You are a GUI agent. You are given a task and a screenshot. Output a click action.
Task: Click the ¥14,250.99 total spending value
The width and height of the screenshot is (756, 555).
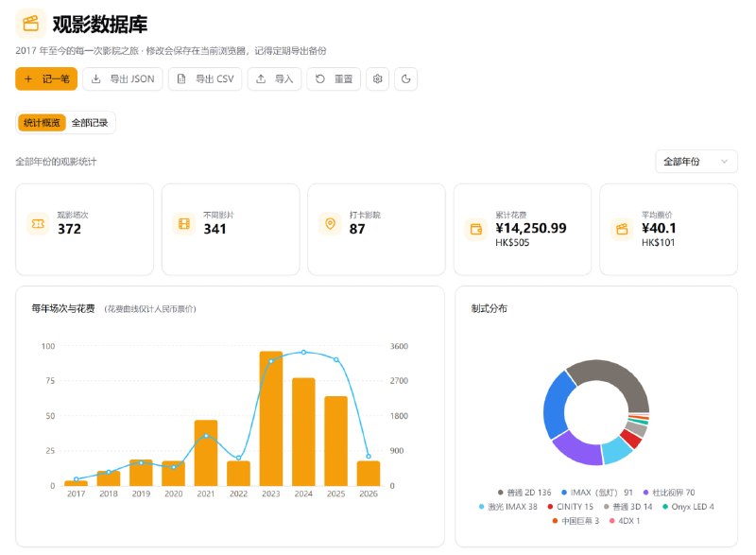(x=531, y=228)
